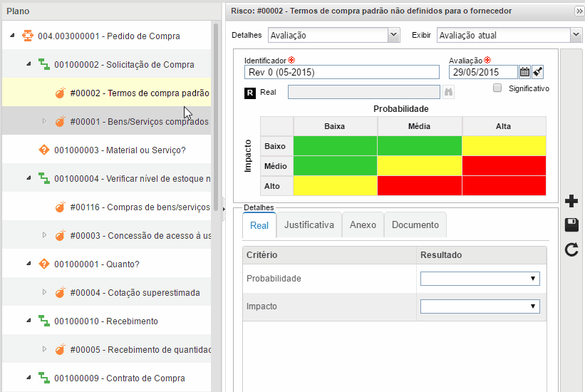Collapse the risk panel with the double-arrow icon
585x392 pixels.
(579, 11)
